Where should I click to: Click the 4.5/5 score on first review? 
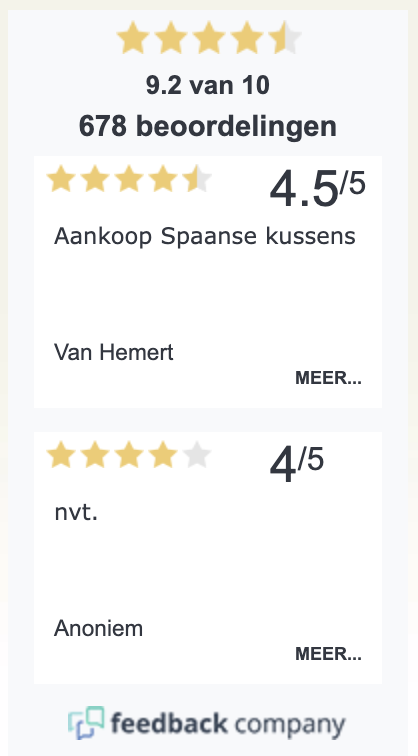click(x=317, y=188)
